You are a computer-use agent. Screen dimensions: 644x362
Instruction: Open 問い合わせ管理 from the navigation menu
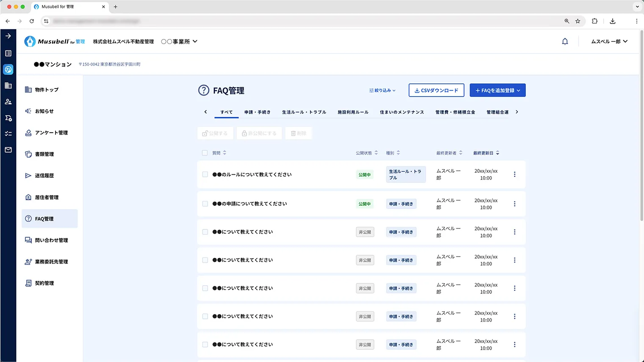click(50, 240)
